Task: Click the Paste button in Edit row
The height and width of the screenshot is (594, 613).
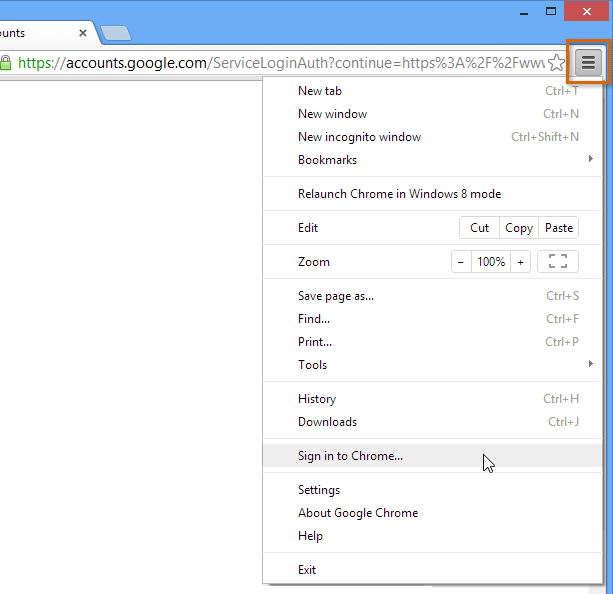Action: tap(559, 228)
